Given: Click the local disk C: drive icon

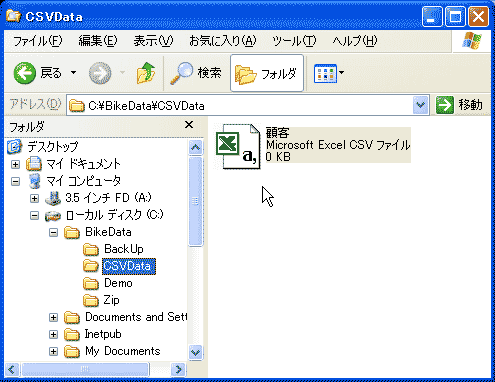Looking at the screenshot, I should click(53, 216).
